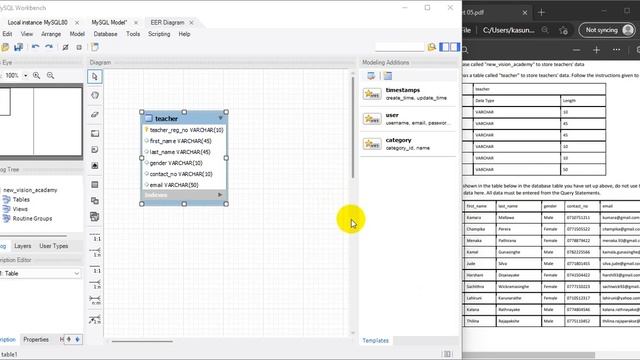640x360 pixels.
Task: Click the search icon beside the toolbar search box
Action: (x=431, y=47)
